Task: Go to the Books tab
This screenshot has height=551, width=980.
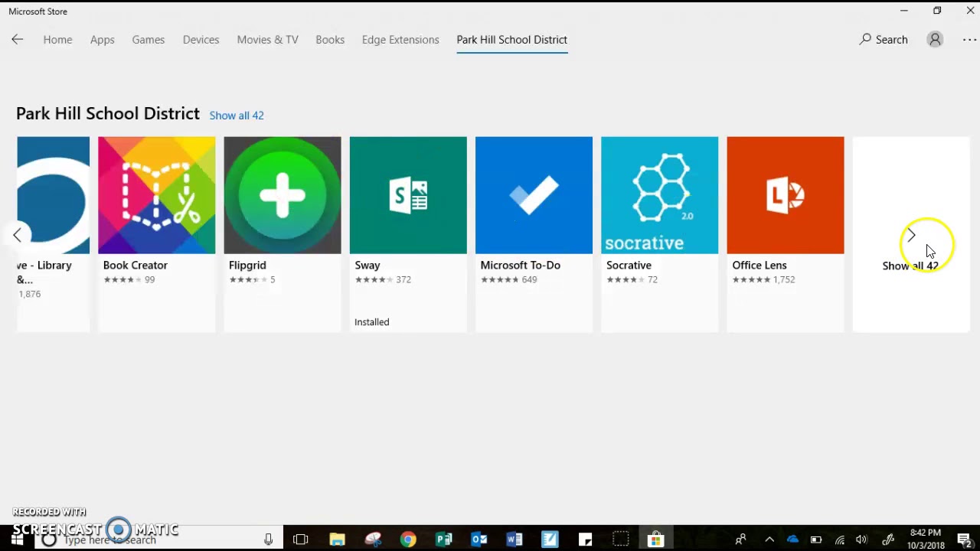Action: (330, 40)
